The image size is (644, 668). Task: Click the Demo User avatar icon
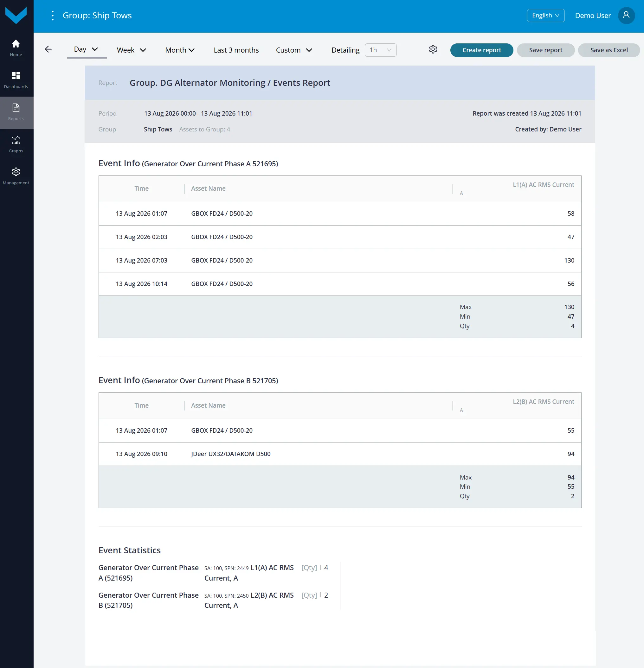626,15
